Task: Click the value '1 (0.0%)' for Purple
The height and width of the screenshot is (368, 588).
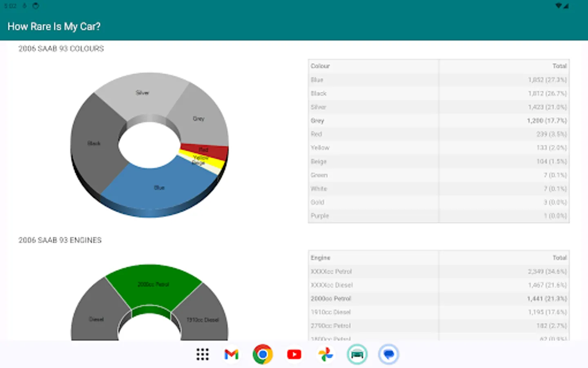Action: tap(555, 215)
